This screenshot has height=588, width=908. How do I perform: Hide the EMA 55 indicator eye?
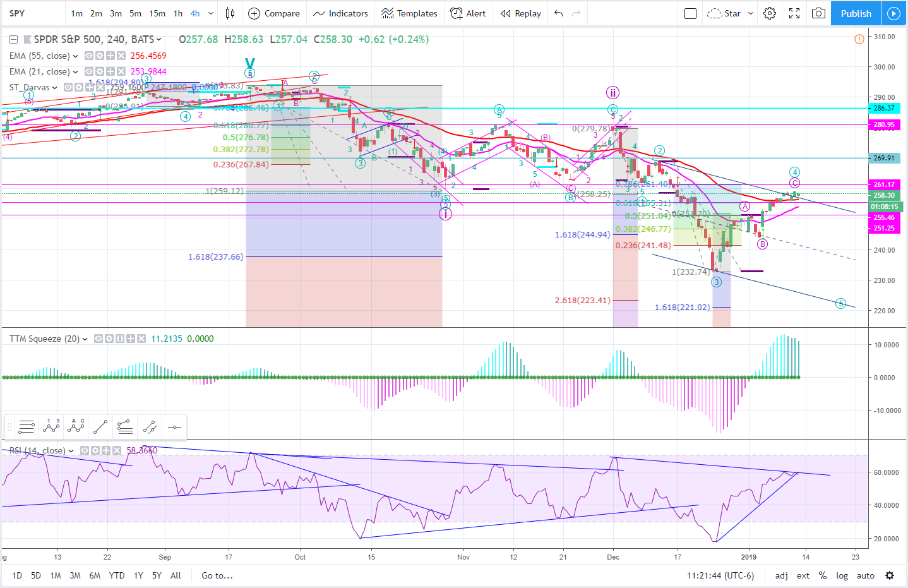(89, 56)
